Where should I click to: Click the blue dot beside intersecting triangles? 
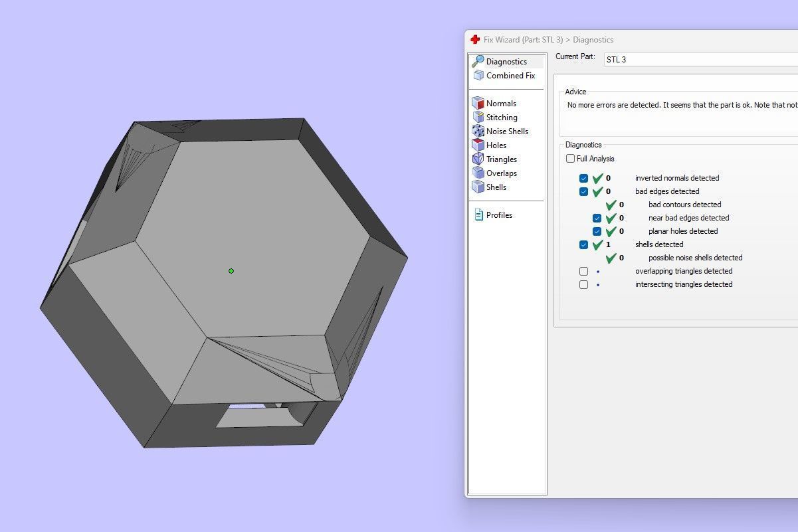(598, 285)
